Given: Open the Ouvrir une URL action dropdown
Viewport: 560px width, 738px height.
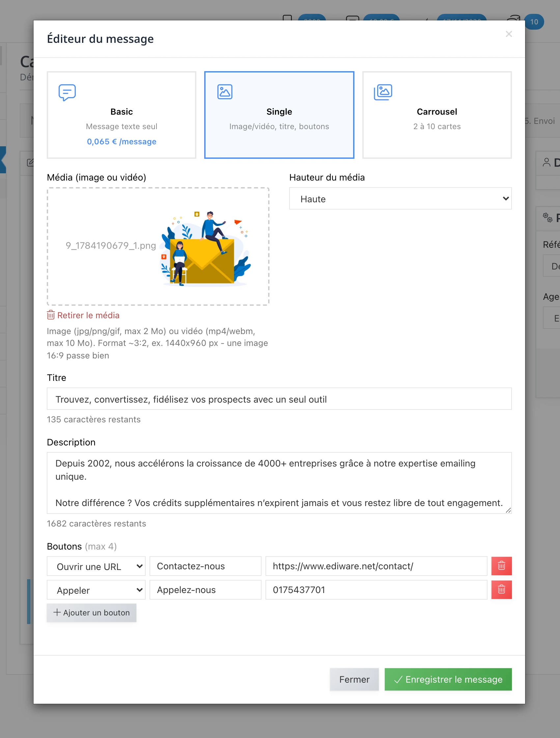Looking at the screenshot, I should coord(96,566).
